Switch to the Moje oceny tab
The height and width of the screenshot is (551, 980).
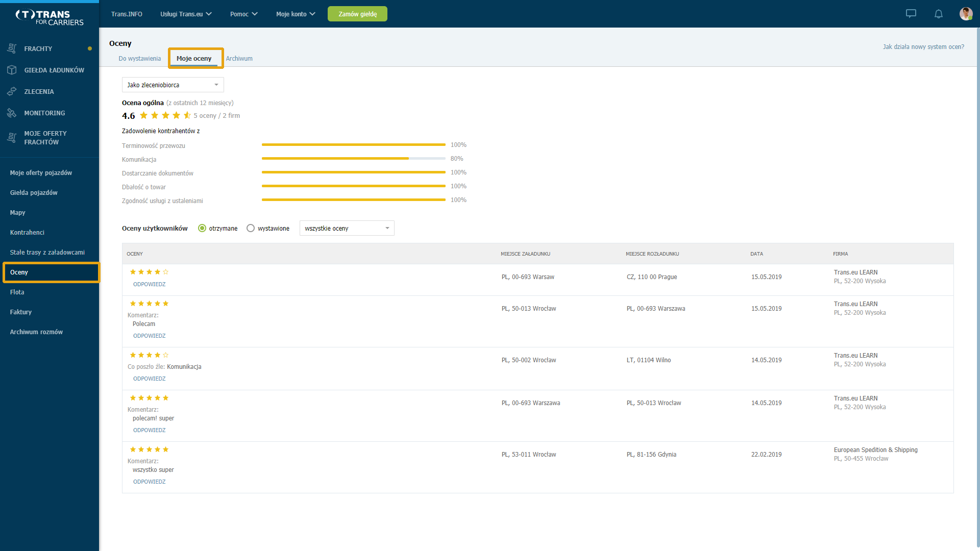pos(194,58)
